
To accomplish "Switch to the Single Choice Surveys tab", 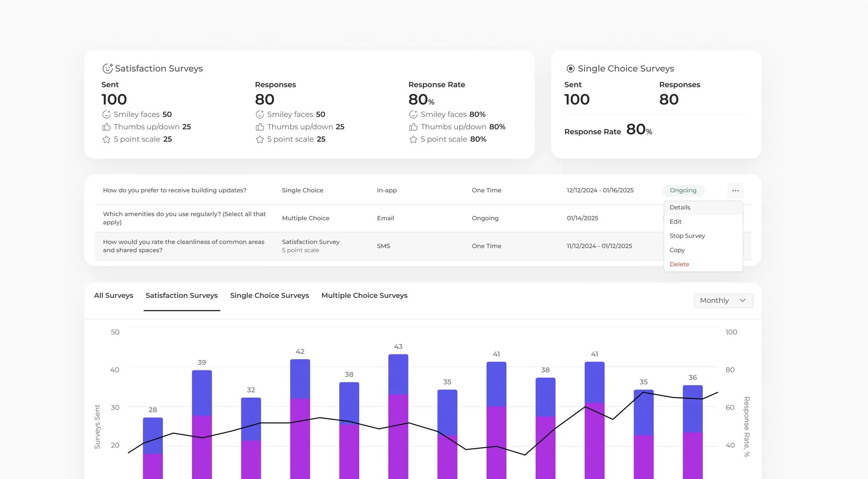I will tap(270, 295).
